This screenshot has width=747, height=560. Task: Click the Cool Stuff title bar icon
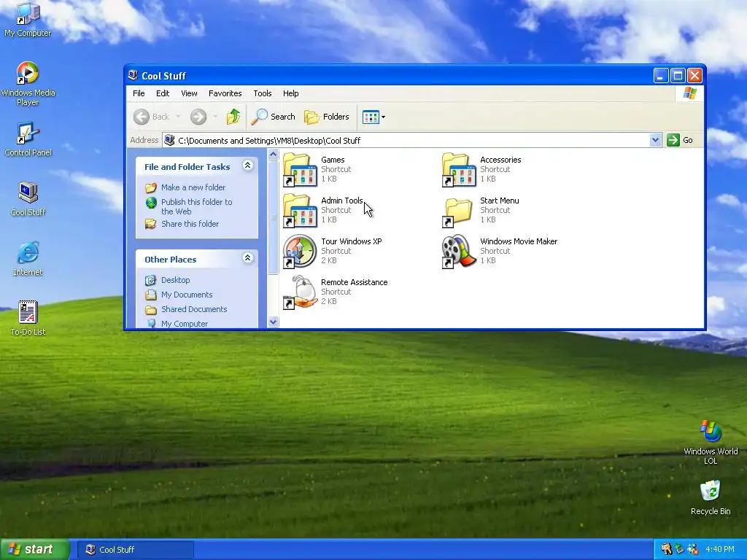133,75
